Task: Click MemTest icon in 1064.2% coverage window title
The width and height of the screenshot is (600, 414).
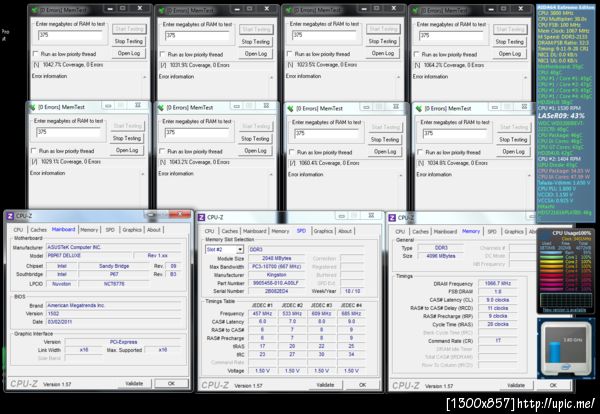Action: [x=416, y=10]
